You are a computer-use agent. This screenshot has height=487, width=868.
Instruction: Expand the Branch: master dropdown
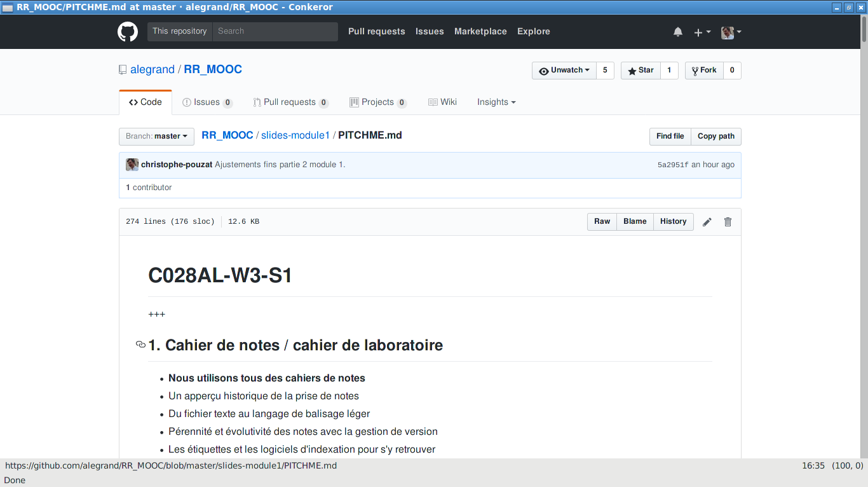(x=156, y=136)
